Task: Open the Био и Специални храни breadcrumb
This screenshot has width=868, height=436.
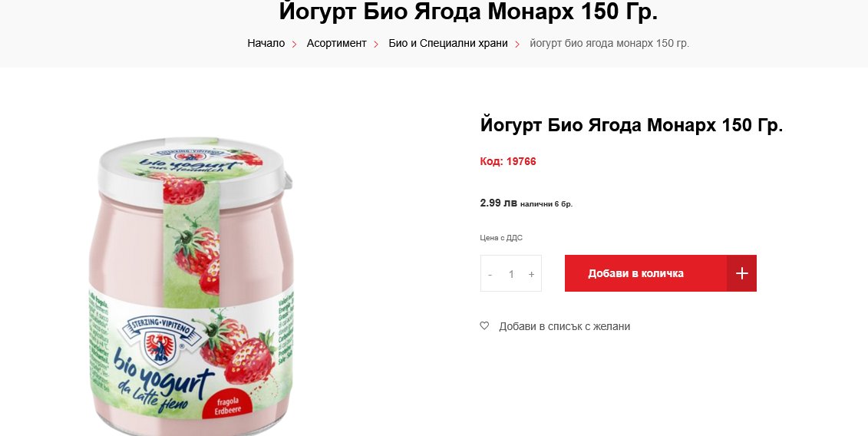Action: click(x=448, y=43)
